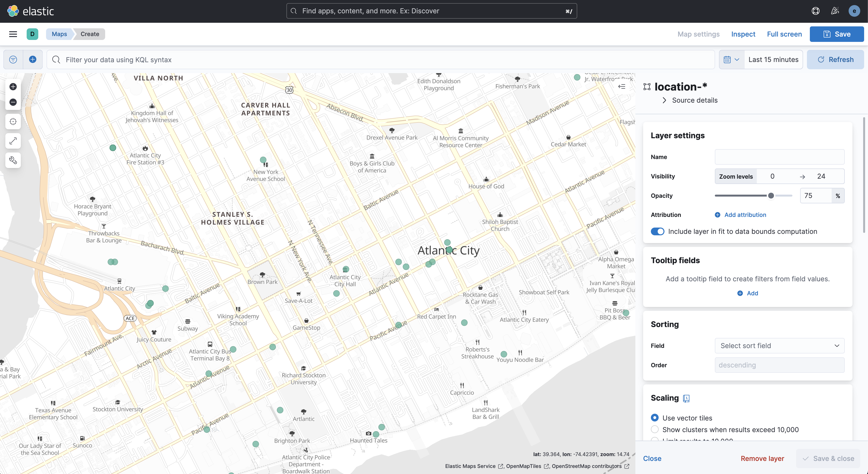Viewport: 868px width, 474px height.
Task: Click the Close layer panel button
Action: (x=652, y=459)
